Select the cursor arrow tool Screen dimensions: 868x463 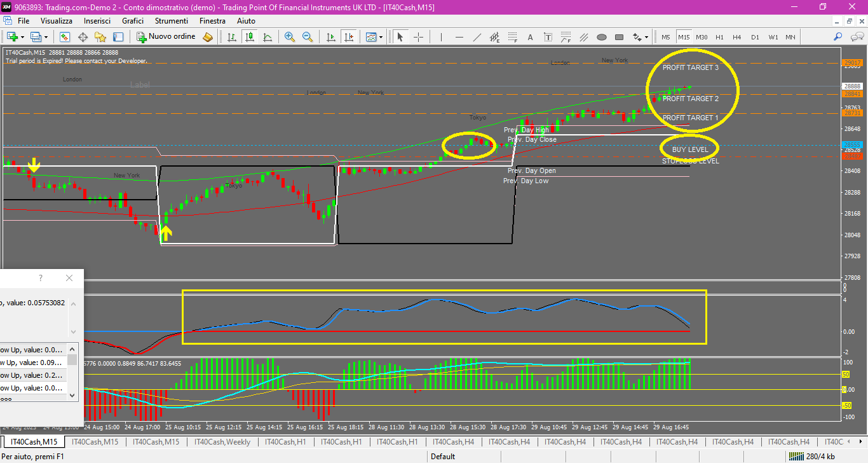point(400,37)
